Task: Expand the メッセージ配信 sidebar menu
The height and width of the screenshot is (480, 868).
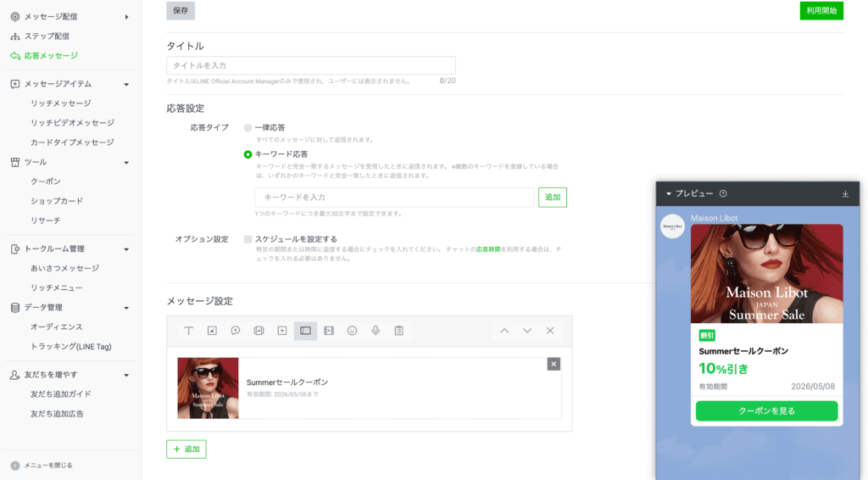Action: [126, 17]
